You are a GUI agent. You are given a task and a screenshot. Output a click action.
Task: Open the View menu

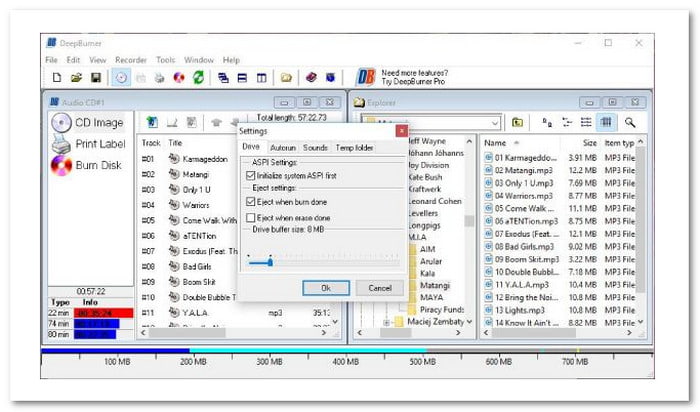[x=97, y=60]
